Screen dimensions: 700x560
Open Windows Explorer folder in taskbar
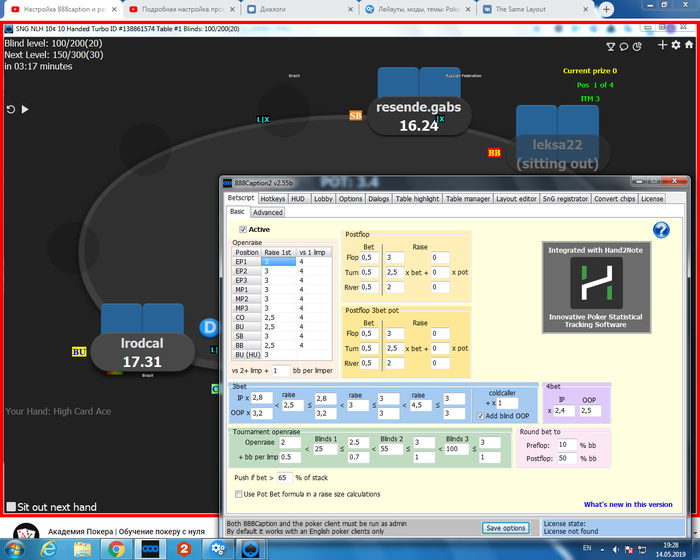[x=82, y=549]
